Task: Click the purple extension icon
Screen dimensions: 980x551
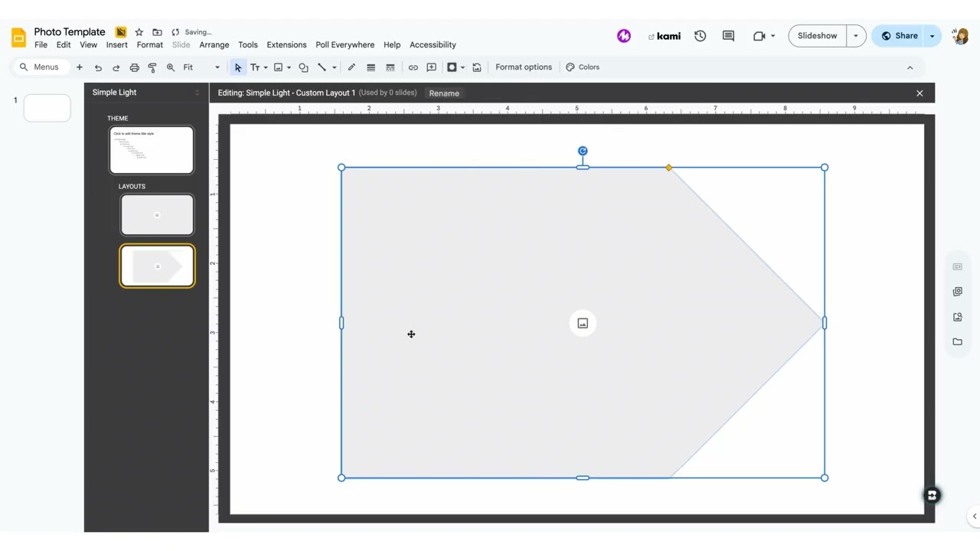Action: pyautogui.click(x=624, y=36)
